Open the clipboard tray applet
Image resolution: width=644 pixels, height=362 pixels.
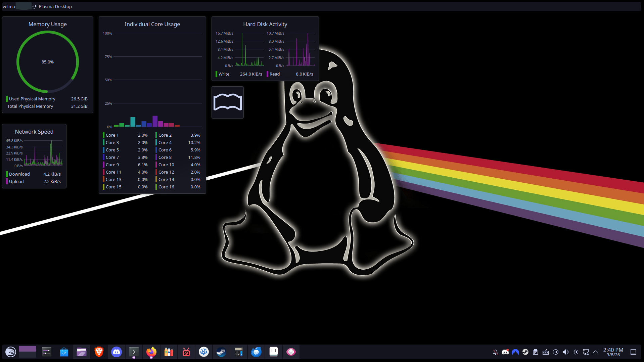536,352
